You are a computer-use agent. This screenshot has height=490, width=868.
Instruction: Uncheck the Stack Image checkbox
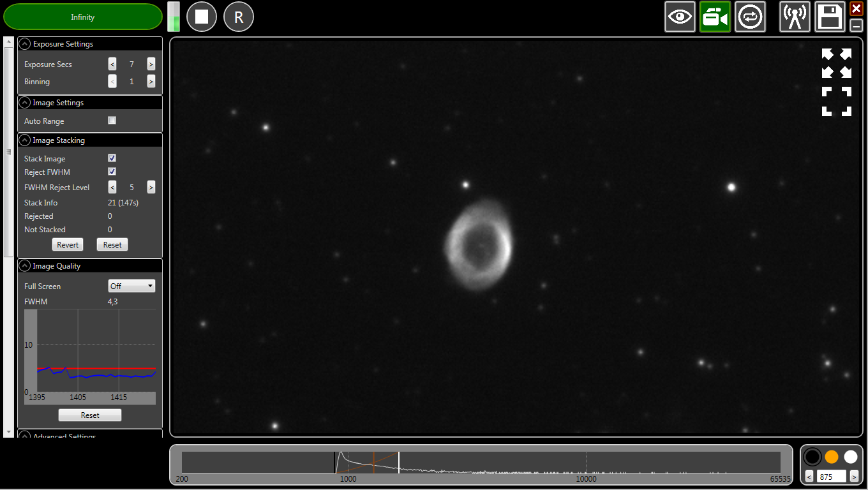(x=112, y=158)
